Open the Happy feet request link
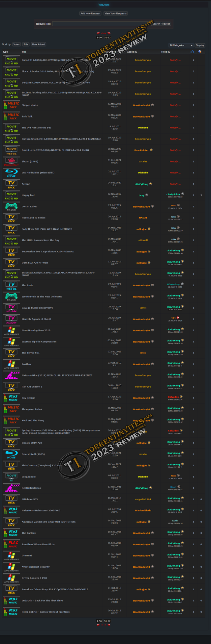The width and height of the screenshot is (211, 644). click(28, 195)
